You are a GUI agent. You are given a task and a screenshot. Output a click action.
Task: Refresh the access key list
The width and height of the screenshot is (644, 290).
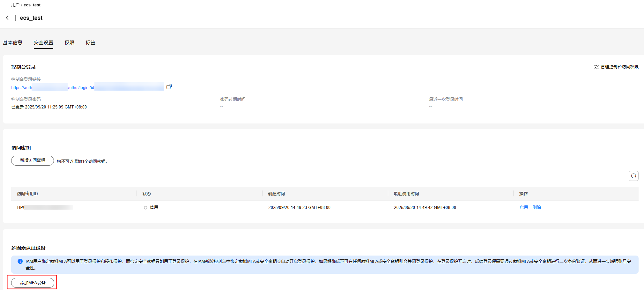pyautogui.click(x=633, y=176)
